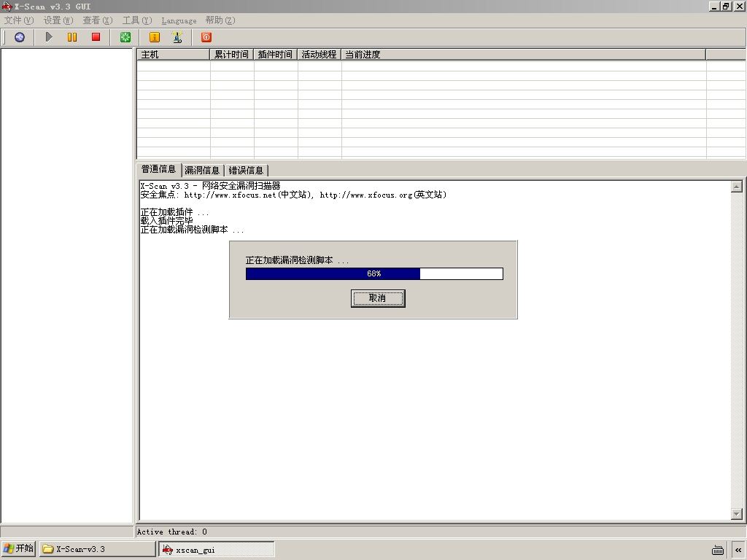This screenshot has width=747, height=560.
Task: Open the 文件(V) menu
Action: coord(19,20)
